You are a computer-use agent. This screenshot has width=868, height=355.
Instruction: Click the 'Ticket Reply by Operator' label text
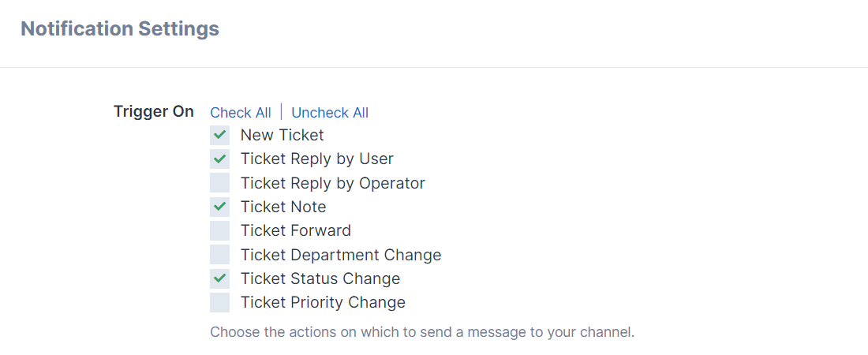pos(332,183)
